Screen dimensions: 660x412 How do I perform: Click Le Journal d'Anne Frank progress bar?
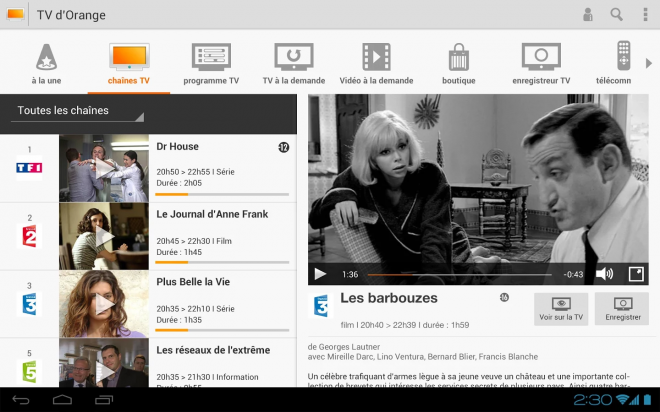222,262
